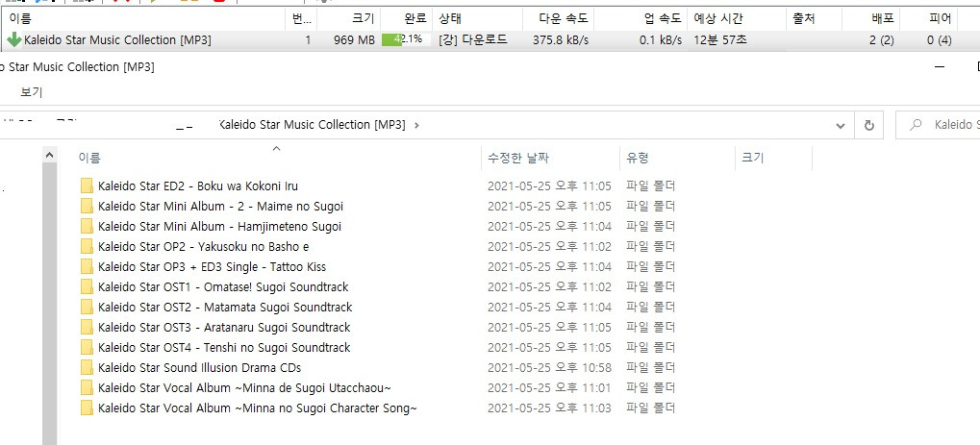Sort torrents by the 이름 column header
Viewport: 980px width, 445px height.
click(20, 19)
